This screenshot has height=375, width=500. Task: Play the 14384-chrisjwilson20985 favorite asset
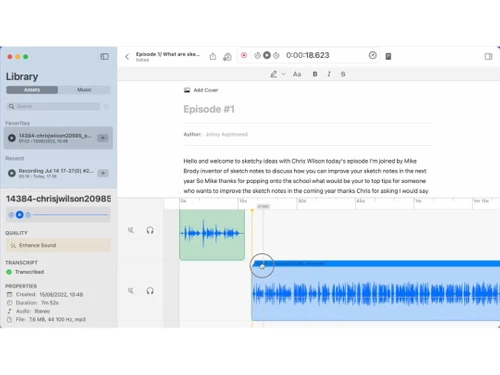[x=12, y=138]
